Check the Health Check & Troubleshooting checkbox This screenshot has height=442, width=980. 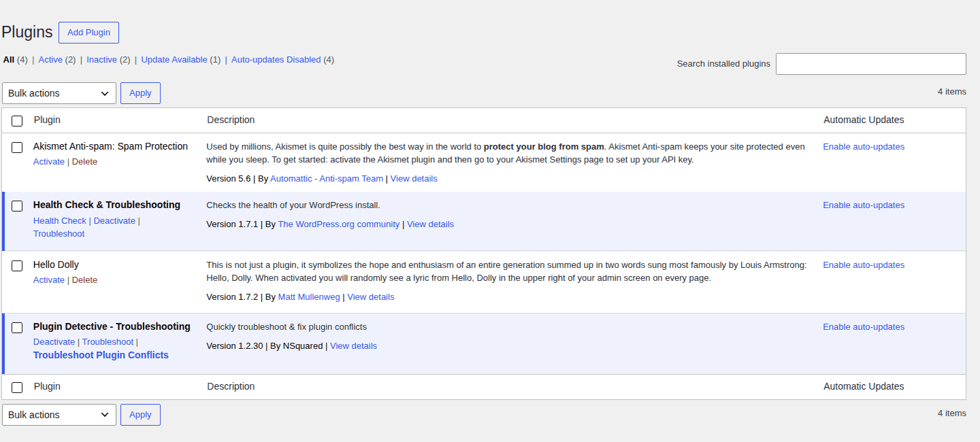click(x=17, y=205)
